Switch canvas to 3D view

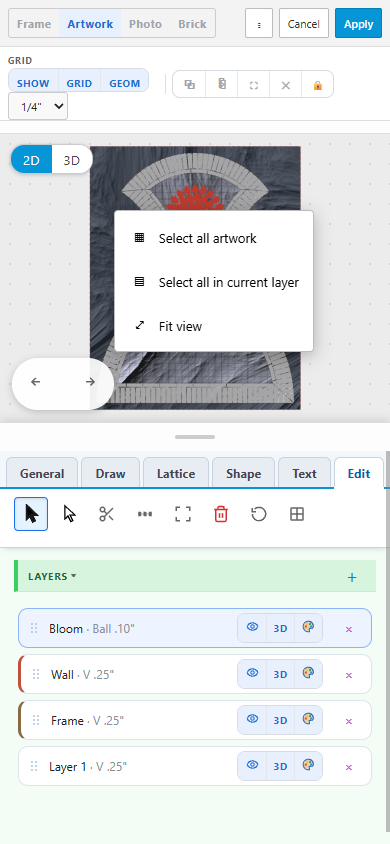coord(72,160)
